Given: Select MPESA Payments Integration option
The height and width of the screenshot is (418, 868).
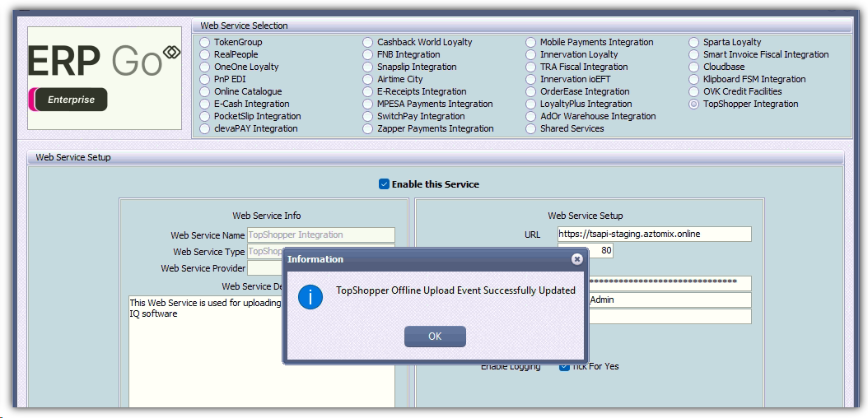Looking at the screenshot, I should 367,104.
